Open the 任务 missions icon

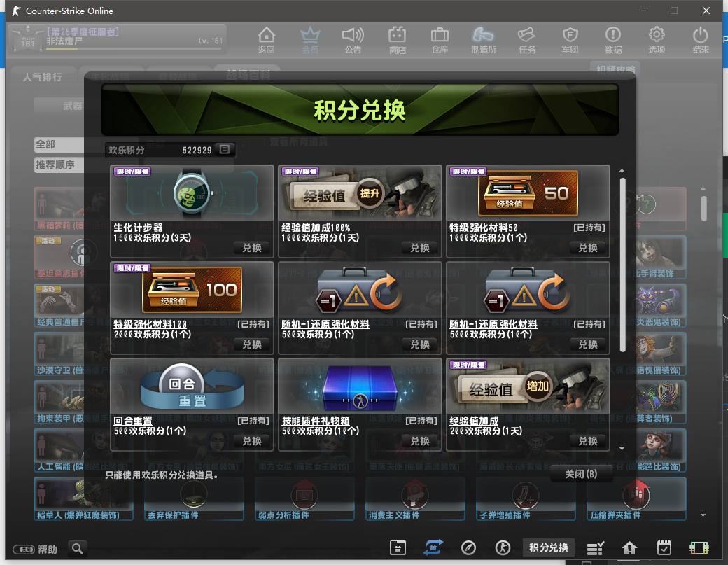[527, 40]
